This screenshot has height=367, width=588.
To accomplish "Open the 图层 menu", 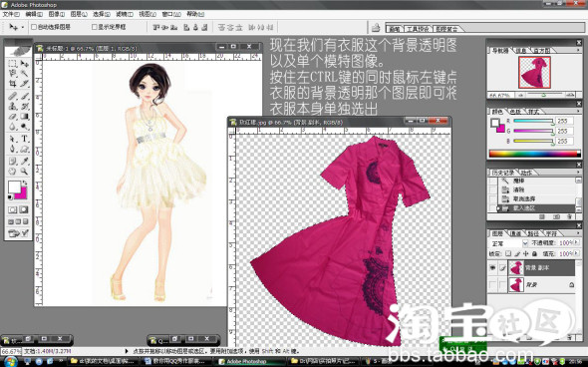I will [x=79, y=14].
